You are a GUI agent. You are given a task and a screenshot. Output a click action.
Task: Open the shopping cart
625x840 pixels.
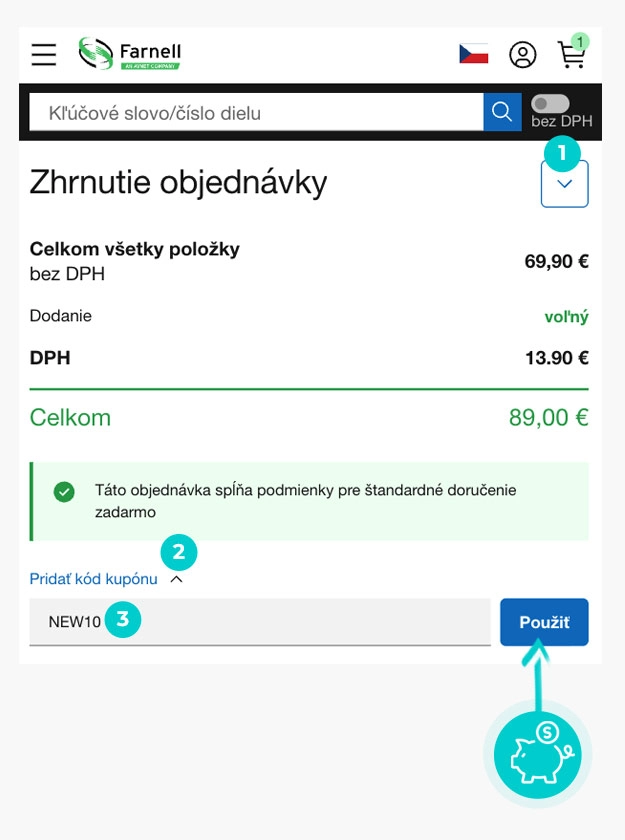(x=570, y=56)
